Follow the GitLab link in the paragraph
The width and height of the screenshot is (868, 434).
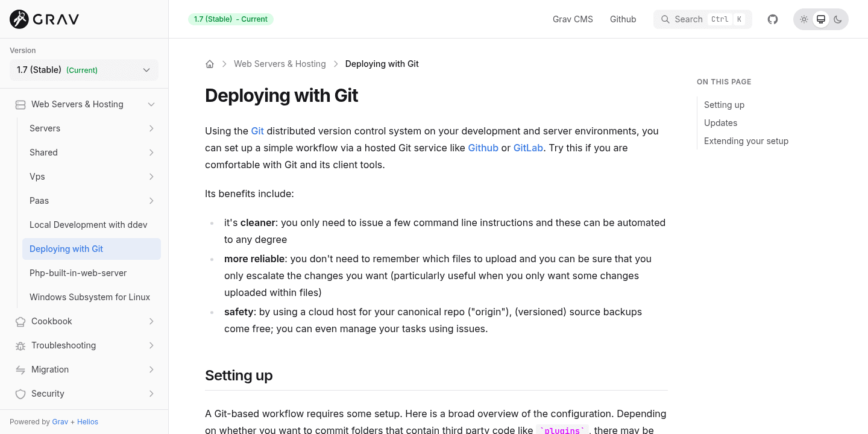pyautogui.click(x=528, y=148)
